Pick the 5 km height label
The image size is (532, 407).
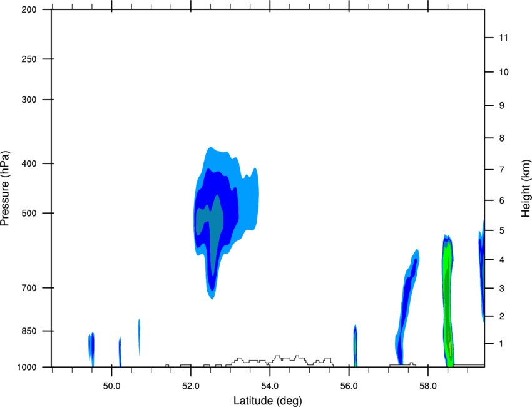[501, 231]
